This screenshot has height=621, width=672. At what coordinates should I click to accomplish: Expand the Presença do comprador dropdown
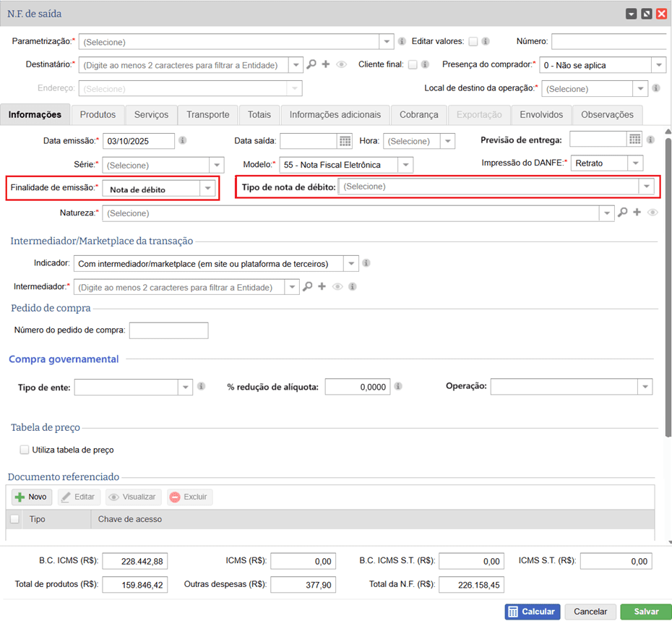click(x=658, y=66)
